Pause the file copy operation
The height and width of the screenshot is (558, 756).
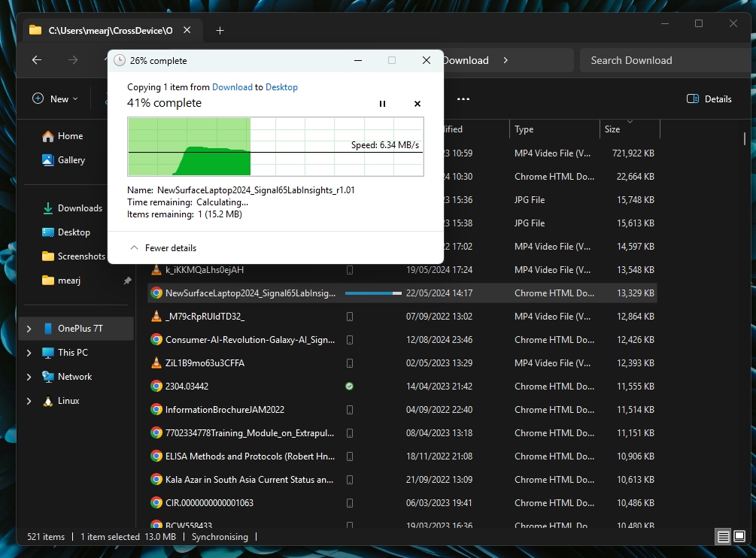pos(382,104)
